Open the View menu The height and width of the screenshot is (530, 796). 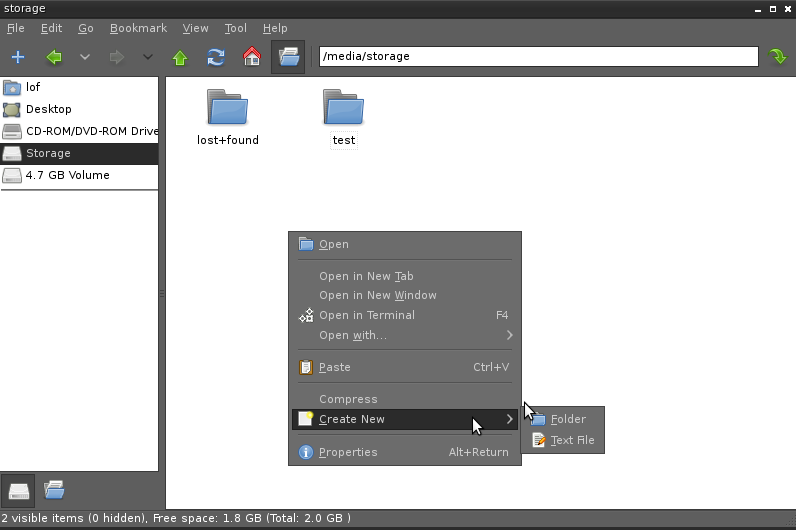(x=195, y=28)
